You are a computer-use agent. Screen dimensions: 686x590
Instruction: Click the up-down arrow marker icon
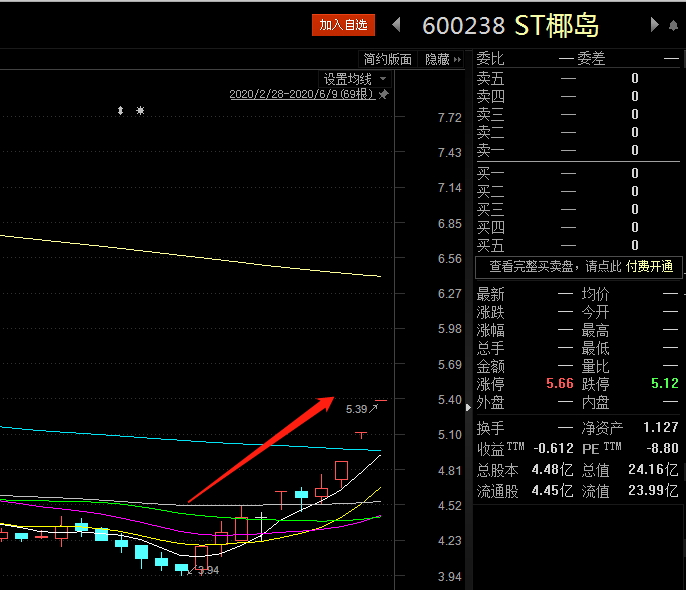120,111
